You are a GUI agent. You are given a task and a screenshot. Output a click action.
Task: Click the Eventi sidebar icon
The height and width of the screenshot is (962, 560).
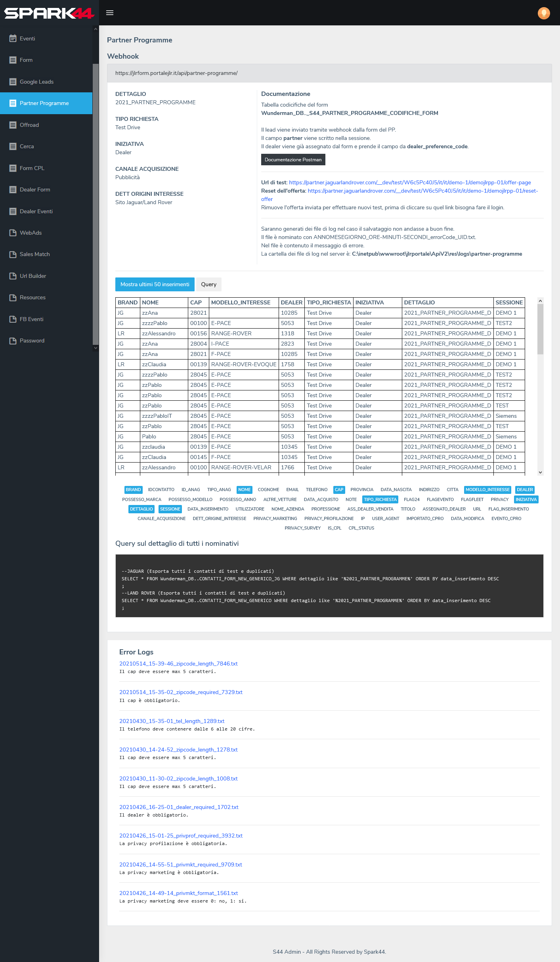(13, 38)
